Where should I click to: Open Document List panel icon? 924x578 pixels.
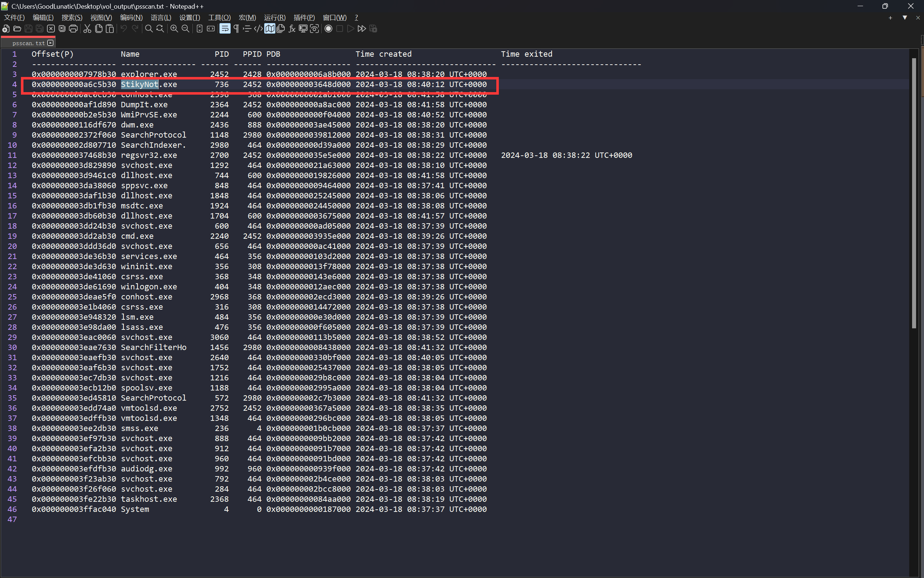coord(281,29)
